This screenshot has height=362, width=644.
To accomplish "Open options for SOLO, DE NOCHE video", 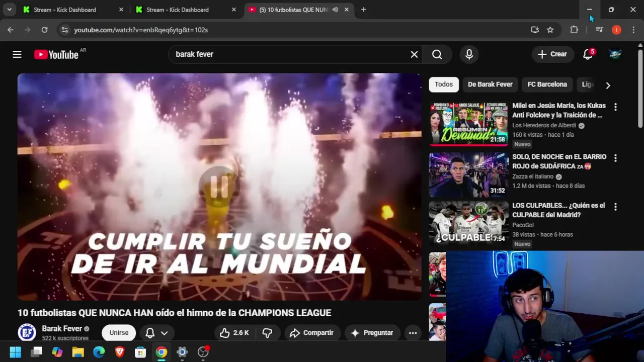I will click(x=615, y=158).
